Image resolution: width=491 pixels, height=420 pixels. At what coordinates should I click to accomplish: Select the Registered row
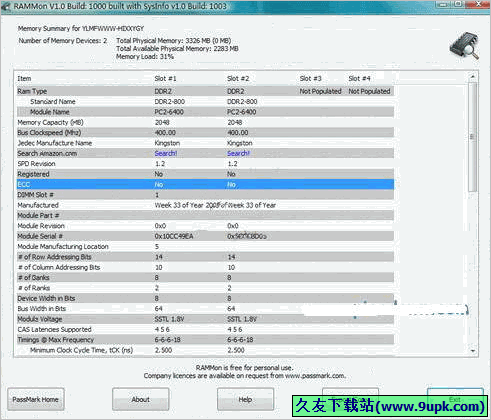pyautogui.click(x=205, y=174)
